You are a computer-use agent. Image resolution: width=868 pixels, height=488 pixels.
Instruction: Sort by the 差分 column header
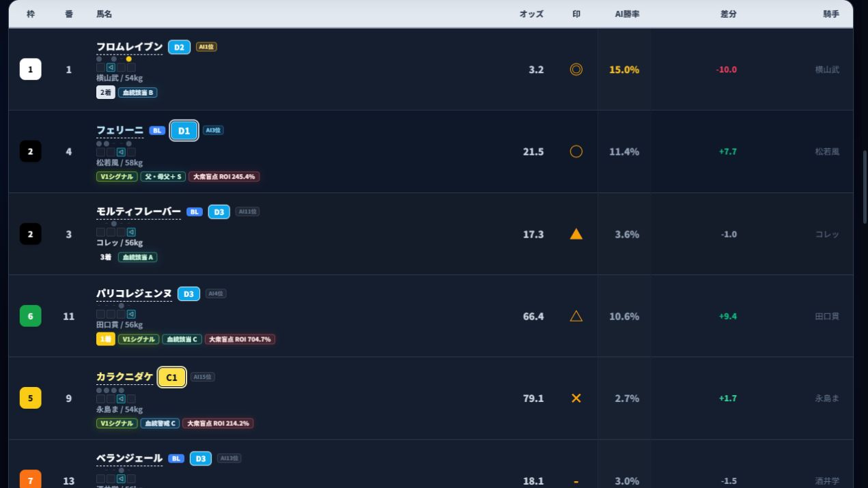coord(729,14)
